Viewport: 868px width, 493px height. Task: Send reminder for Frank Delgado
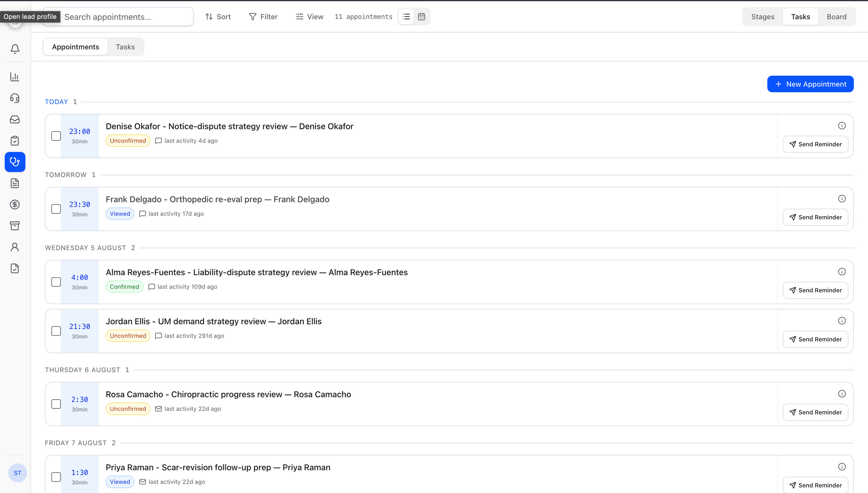[816, 217]
